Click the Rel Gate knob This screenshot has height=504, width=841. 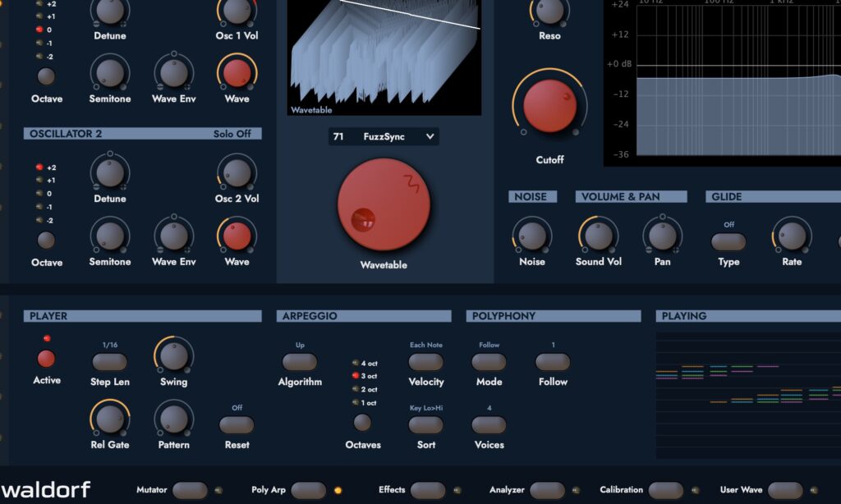(109, 419)
